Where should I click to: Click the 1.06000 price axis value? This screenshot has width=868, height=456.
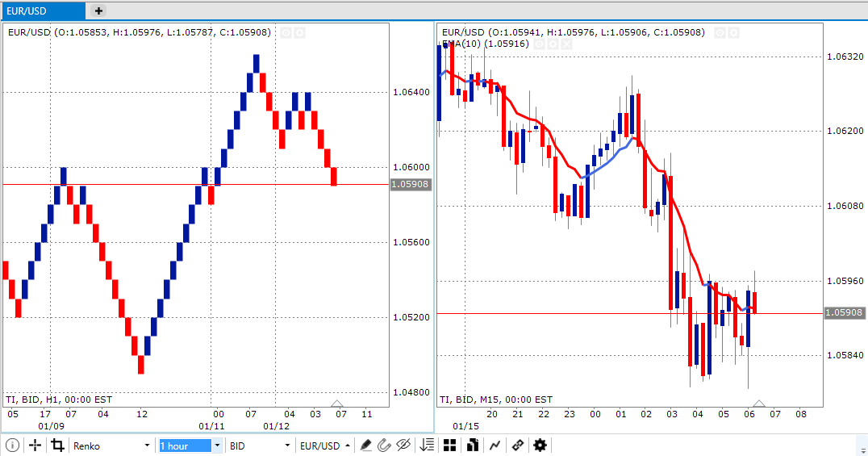click(411, 167)
